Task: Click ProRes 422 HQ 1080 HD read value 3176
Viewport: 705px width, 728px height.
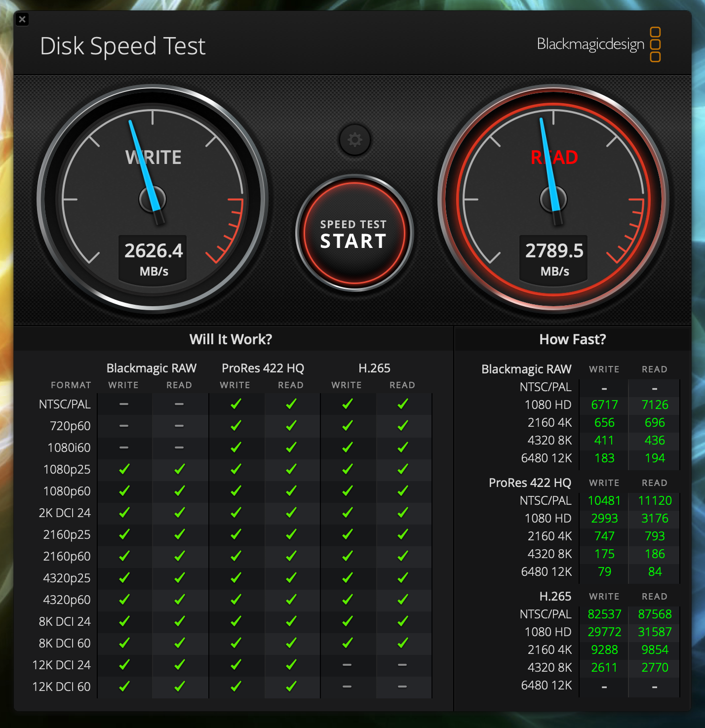Action: (655, 519)
